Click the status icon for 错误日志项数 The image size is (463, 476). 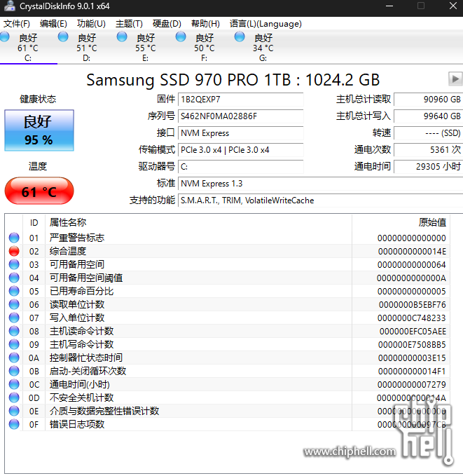14,424
